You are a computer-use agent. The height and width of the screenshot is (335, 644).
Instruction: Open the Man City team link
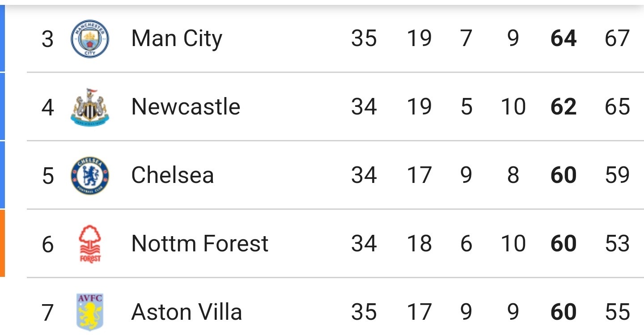coord(177,38)
